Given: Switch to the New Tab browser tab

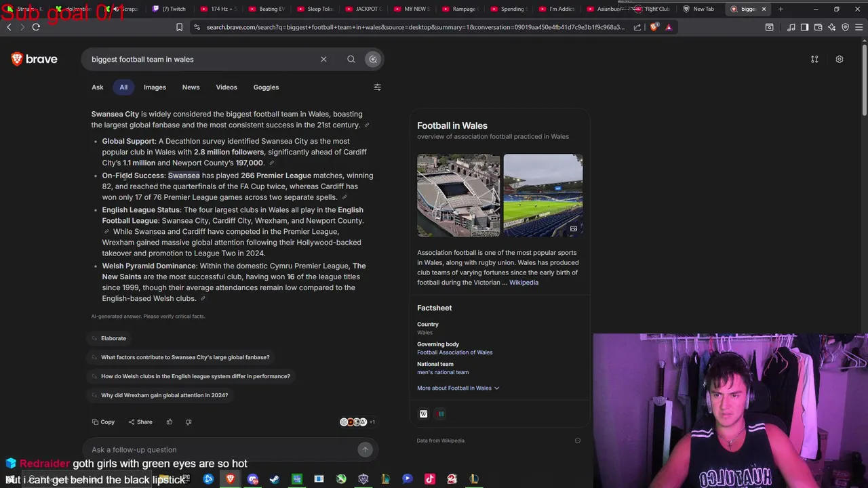Looking at the screenshot, I should pos(698,9).
